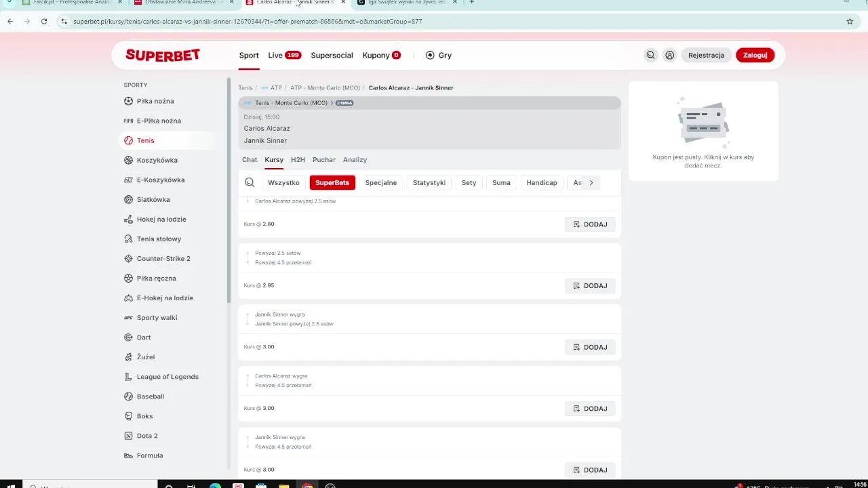The height and width of the screenshot is (488, 868).
Task: Filter markets by Suma
Action: point(501,182)
